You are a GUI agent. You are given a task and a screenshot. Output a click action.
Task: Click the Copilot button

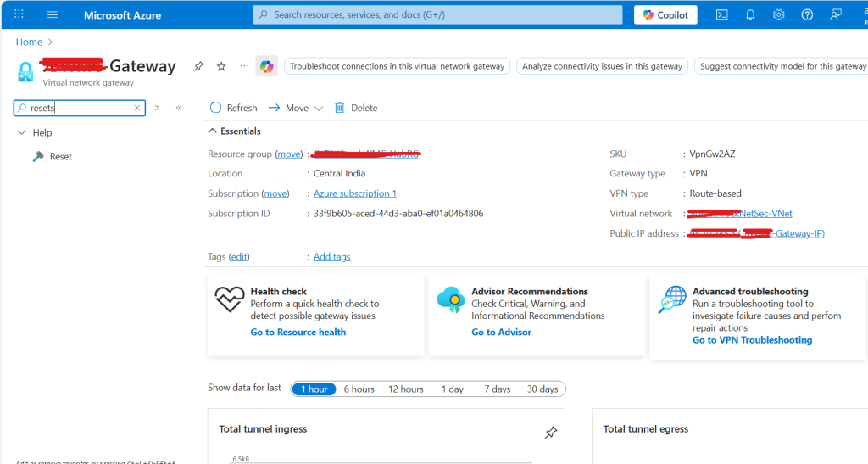665,15
